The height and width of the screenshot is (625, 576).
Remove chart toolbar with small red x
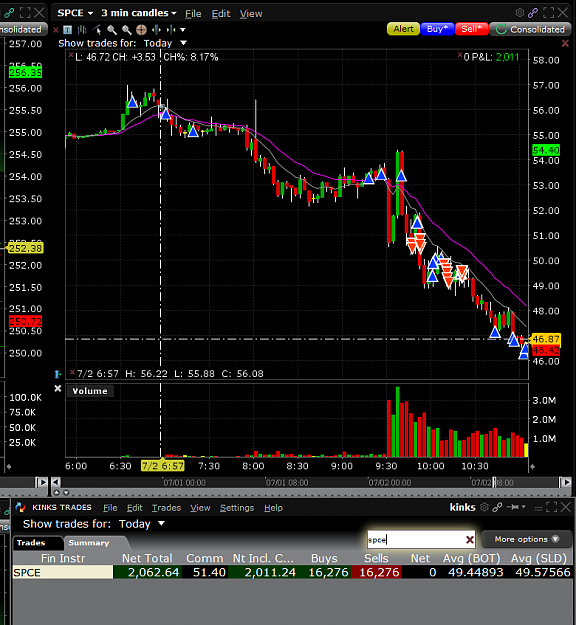pos(56,29)
